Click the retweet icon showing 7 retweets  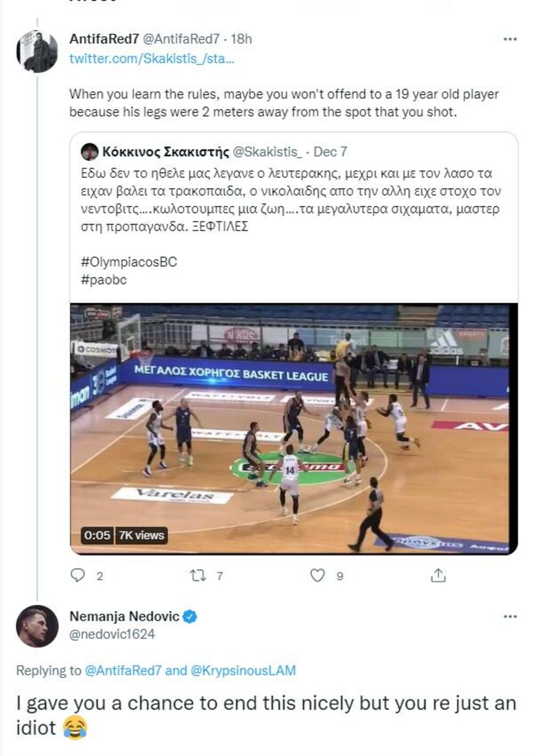[x=198, y=575]
